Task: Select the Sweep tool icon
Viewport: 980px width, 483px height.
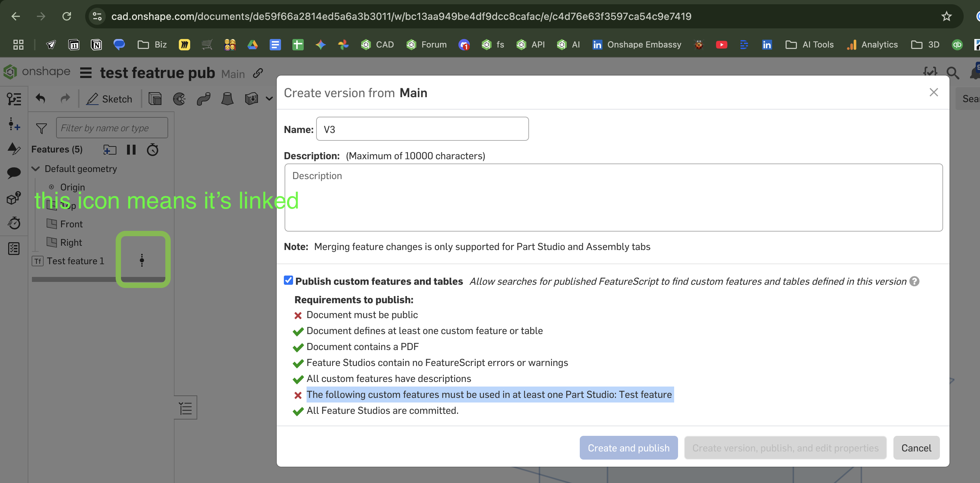Action: point(204,99)
